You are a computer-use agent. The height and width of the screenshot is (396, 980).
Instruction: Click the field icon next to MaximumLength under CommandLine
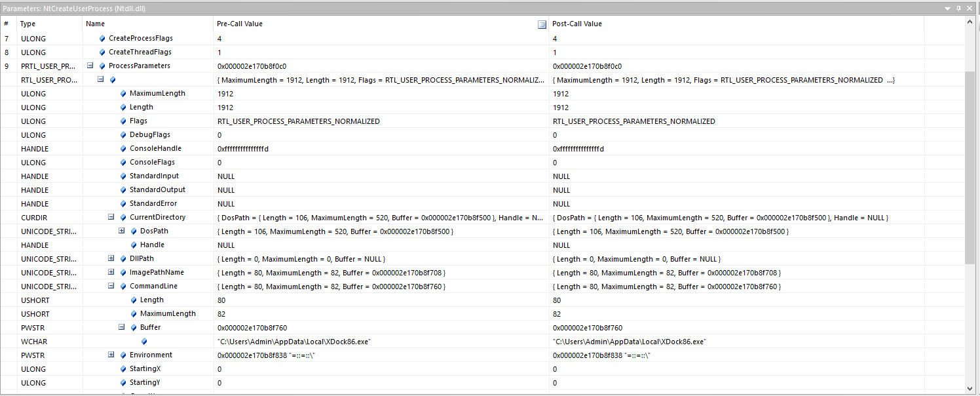pos(134,314)
